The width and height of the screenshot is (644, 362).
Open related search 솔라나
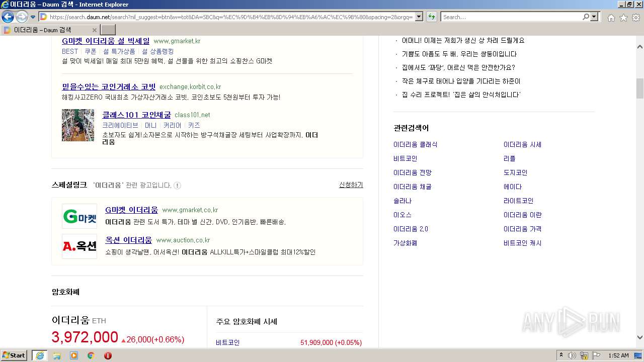click(403, 201)
